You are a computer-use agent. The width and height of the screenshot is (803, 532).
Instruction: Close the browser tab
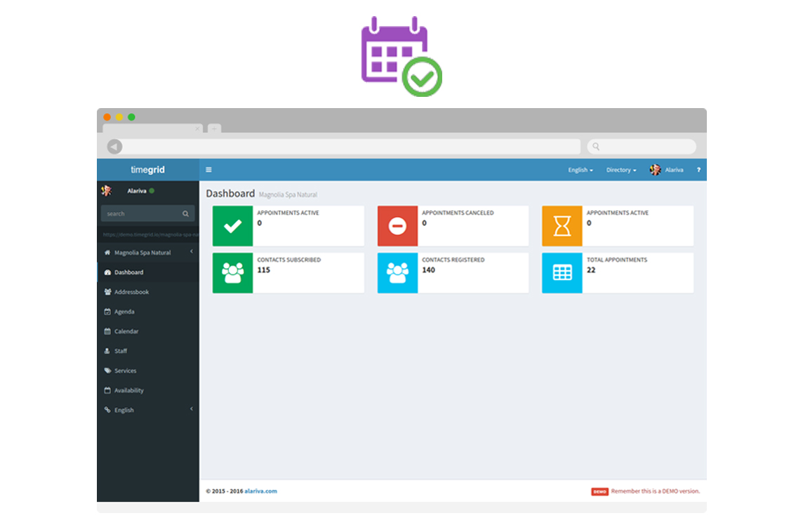click(x=197, y=128)
